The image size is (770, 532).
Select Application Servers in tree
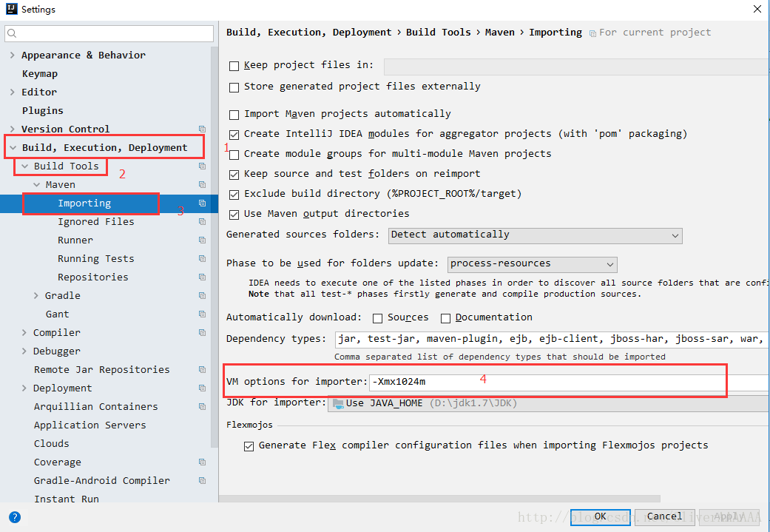click(x=90, y=425)
